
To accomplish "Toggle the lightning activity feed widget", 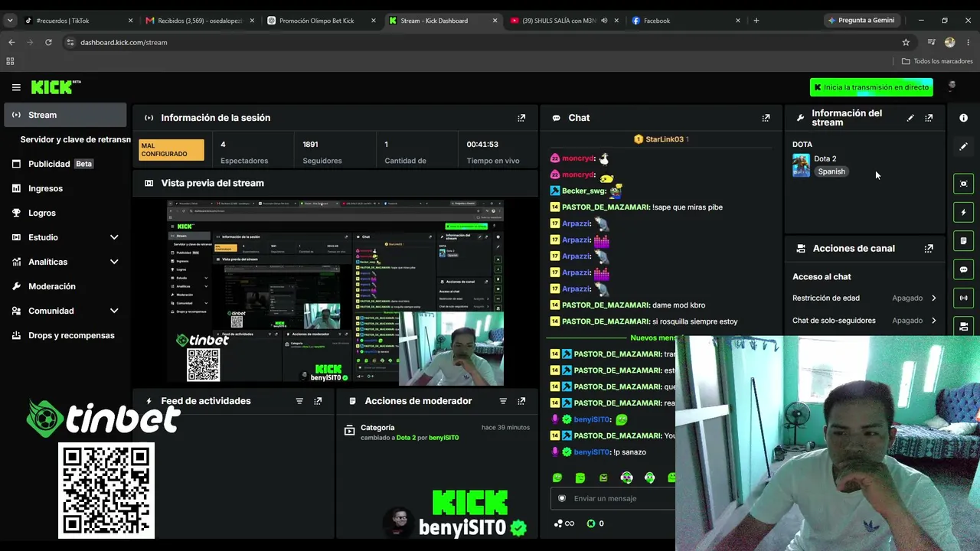I will [963, 212].
